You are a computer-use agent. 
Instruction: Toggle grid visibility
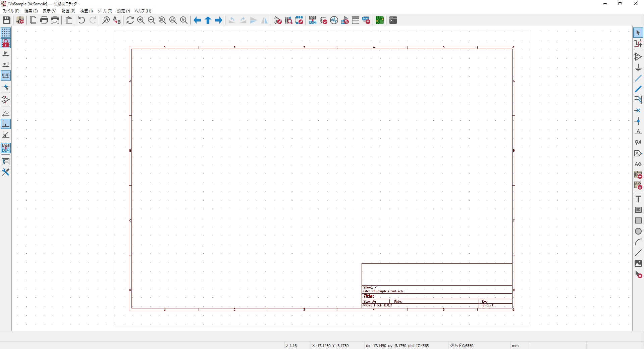pyautogui.click(x=6, y=33)
